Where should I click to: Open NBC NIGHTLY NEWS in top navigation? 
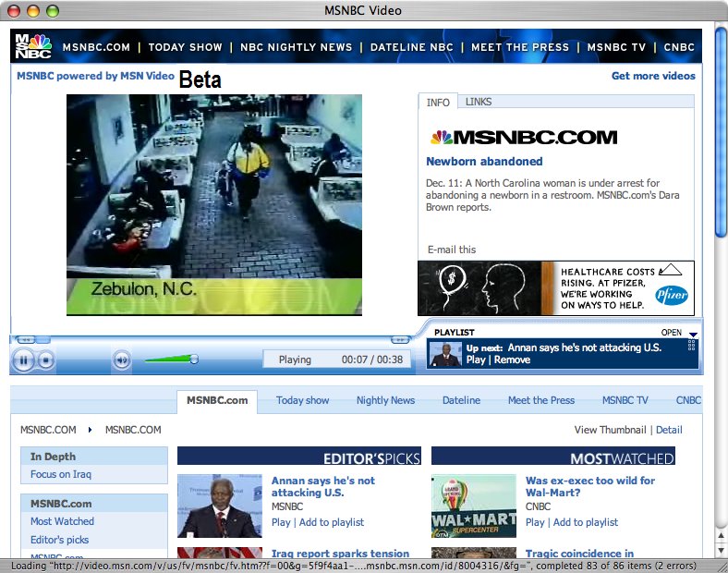(297, 47)
